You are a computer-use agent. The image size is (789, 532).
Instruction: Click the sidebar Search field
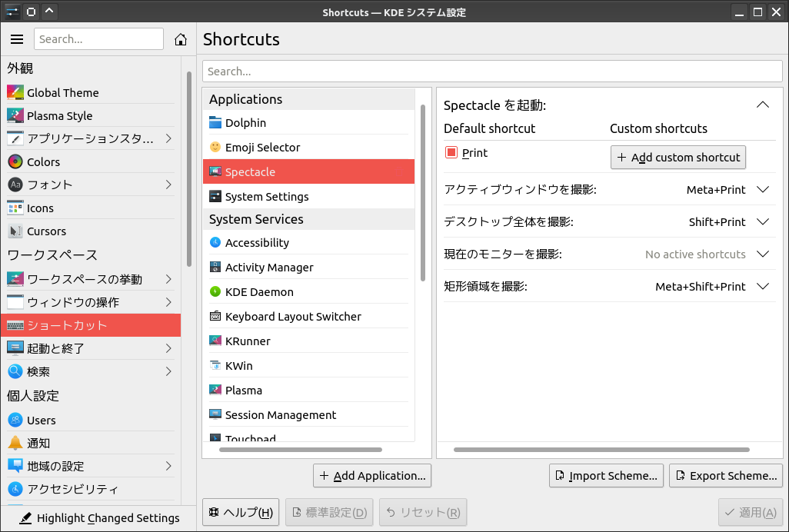coord(98,38)
